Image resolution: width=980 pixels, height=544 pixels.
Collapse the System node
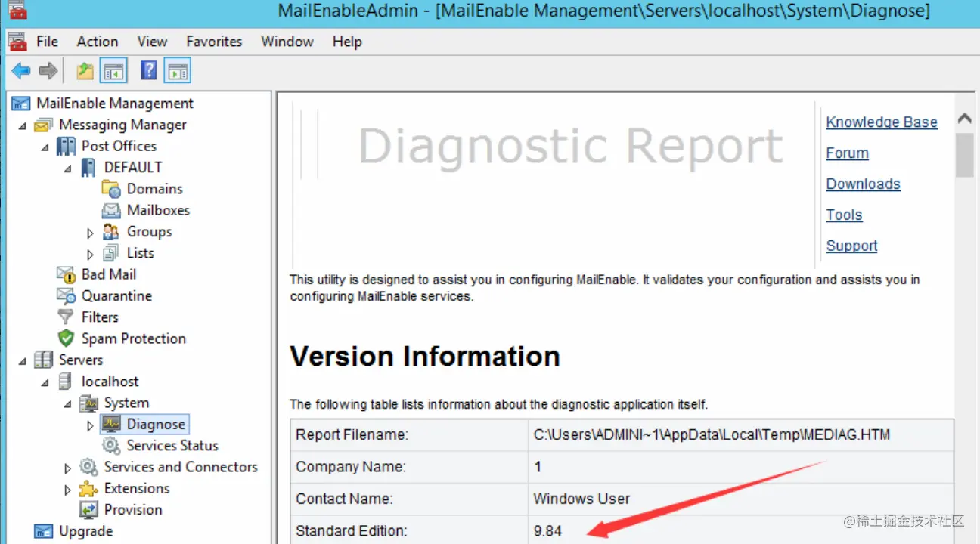tap(68, 403)
